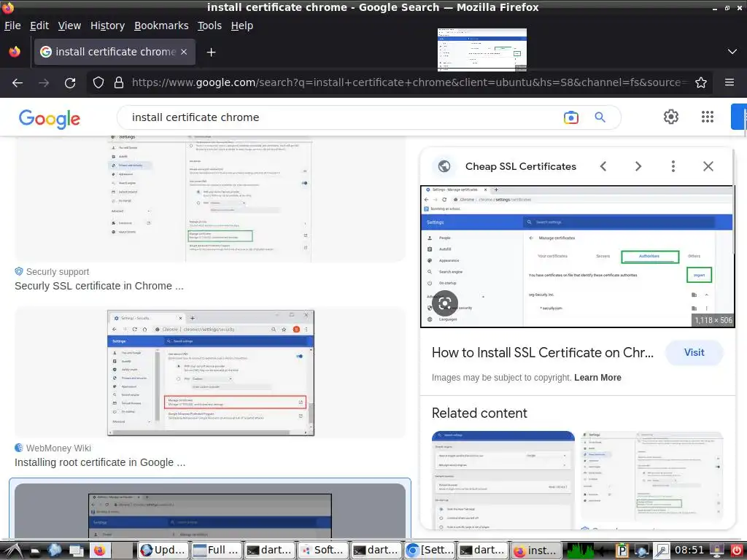The width and height of the screenshot is (747, 560).
Task: Click the WebMoney Wiki source label
Action: coord(58,448)
